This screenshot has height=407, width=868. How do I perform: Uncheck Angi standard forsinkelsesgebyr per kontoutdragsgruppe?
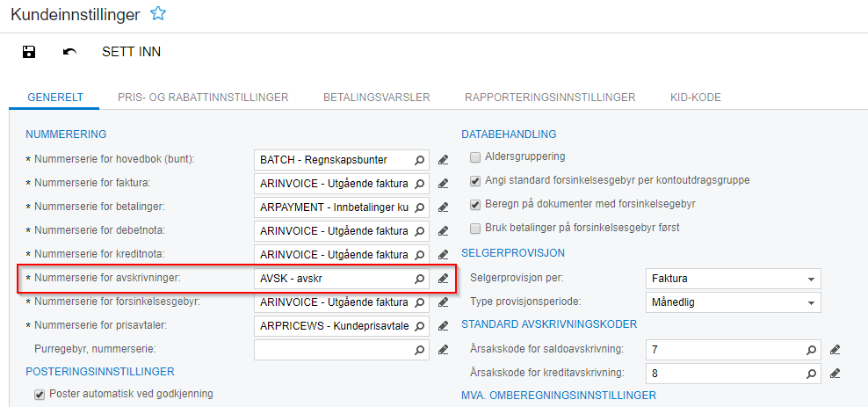pyautogui.click(x=475, y=180)
